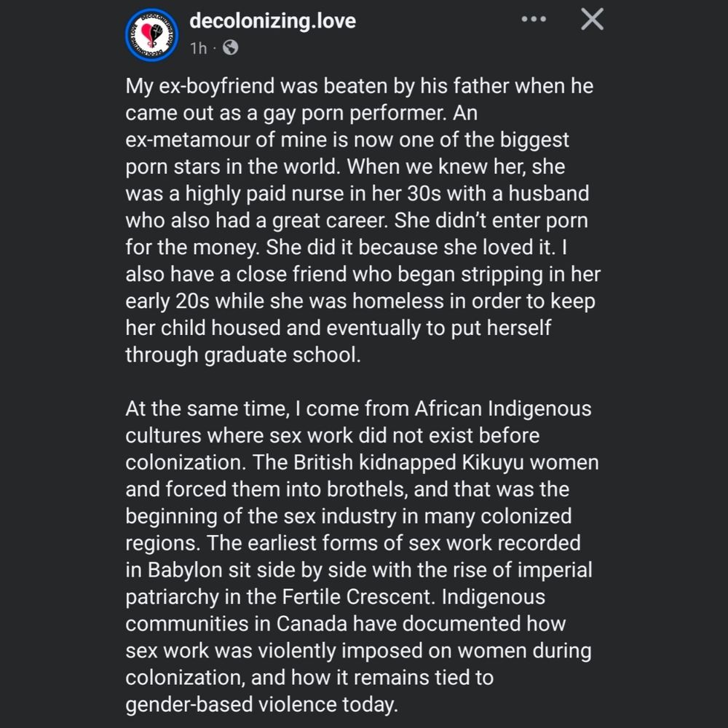Click the phrase 'gender-based violence today'

click(262, 705)
